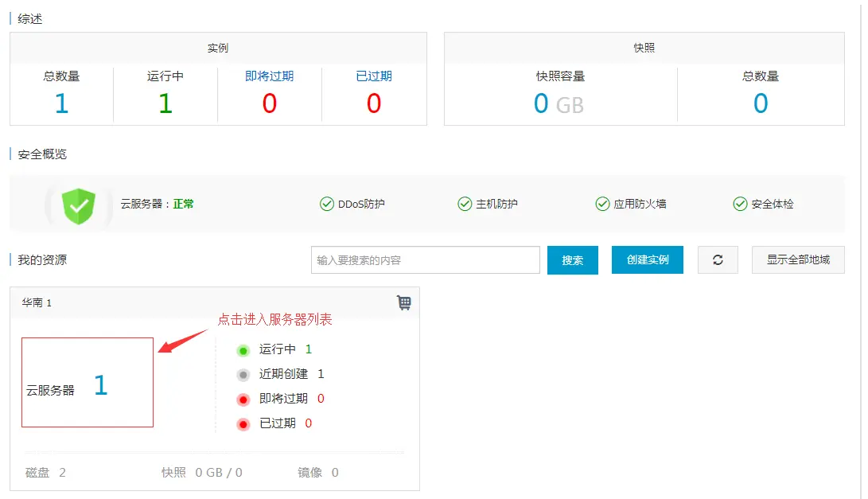This screenshot has width=868, height=499.
Task: Click the 安全体检 label
Action: [x=773, y=204]
